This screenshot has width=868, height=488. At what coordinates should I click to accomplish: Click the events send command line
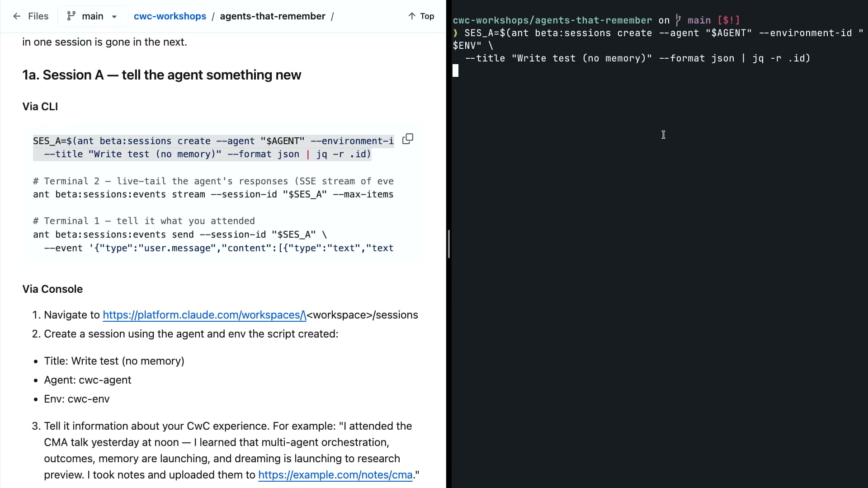180,235
